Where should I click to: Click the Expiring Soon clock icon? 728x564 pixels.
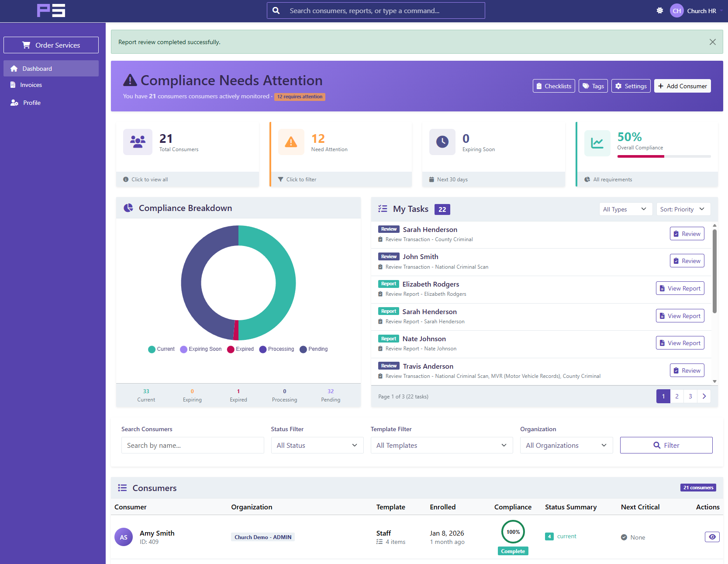coord(442,142)
